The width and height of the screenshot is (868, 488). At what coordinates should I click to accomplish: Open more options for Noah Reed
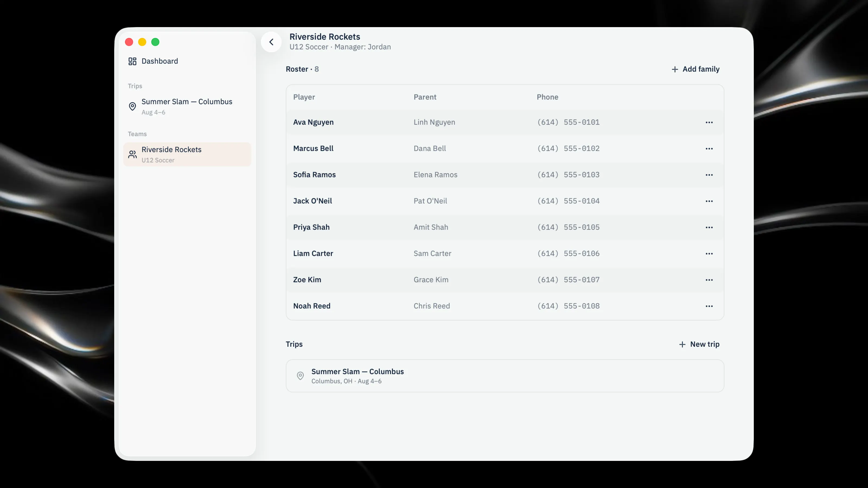709,306
